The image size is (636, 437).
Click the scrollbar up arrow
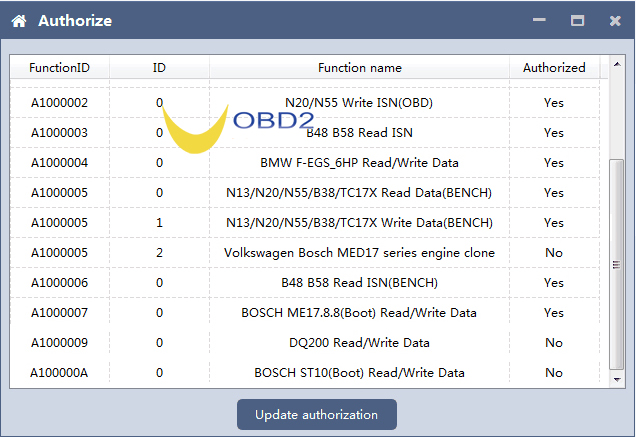coord(617,64)
